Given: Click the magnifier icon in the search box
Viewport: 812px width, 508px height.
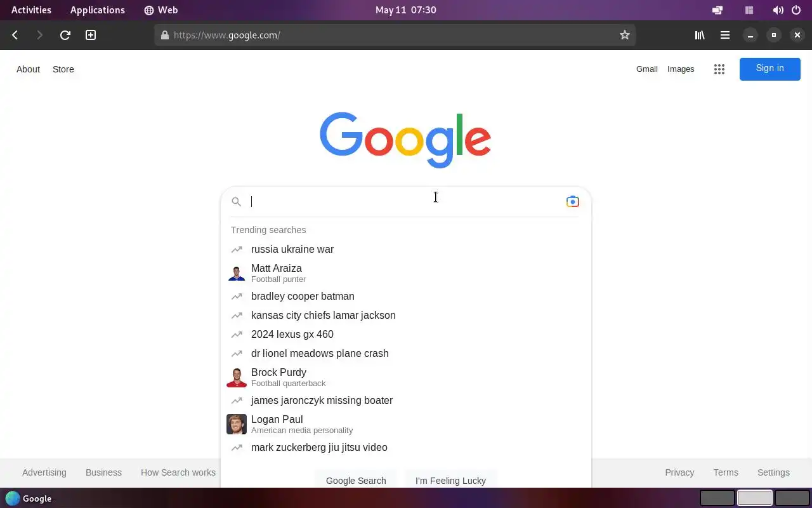Looking at the screenshot, I should pos(236,201).
